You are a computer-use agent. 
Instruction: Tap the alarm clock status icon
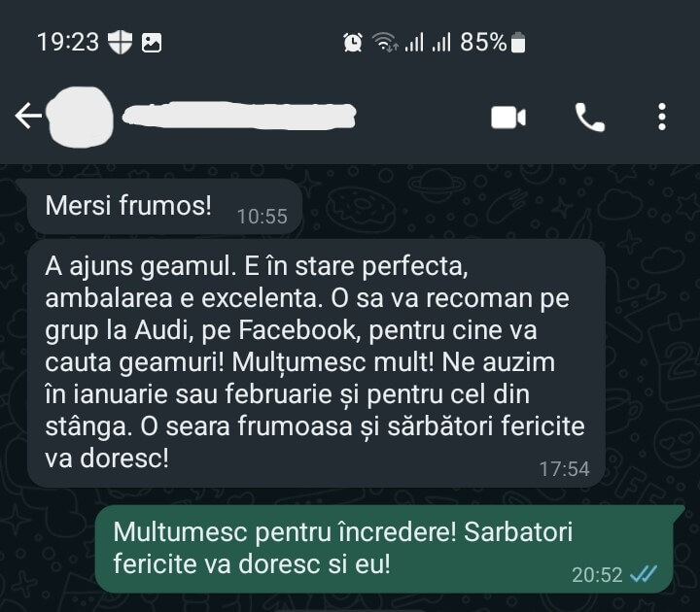(353, 43)
